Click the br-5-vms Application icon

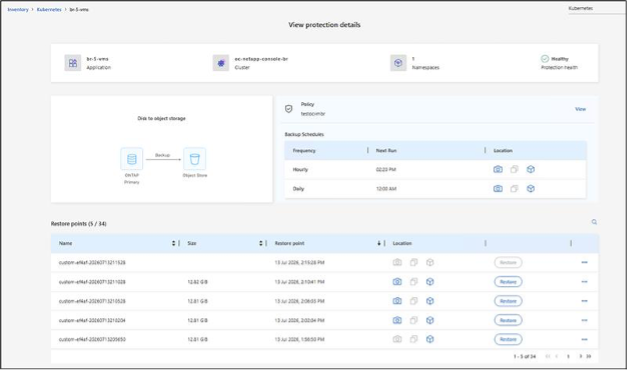coord(73,63)
